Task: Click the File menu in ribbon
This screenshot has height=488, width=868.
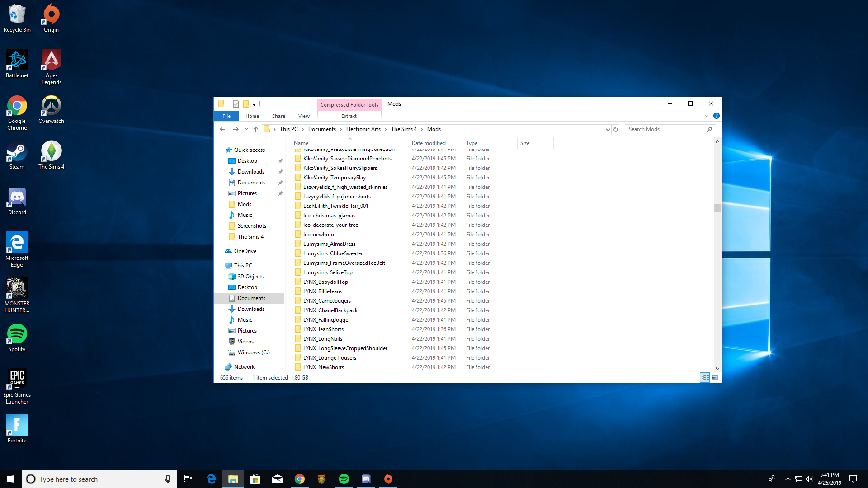Action: pos(226,116)
